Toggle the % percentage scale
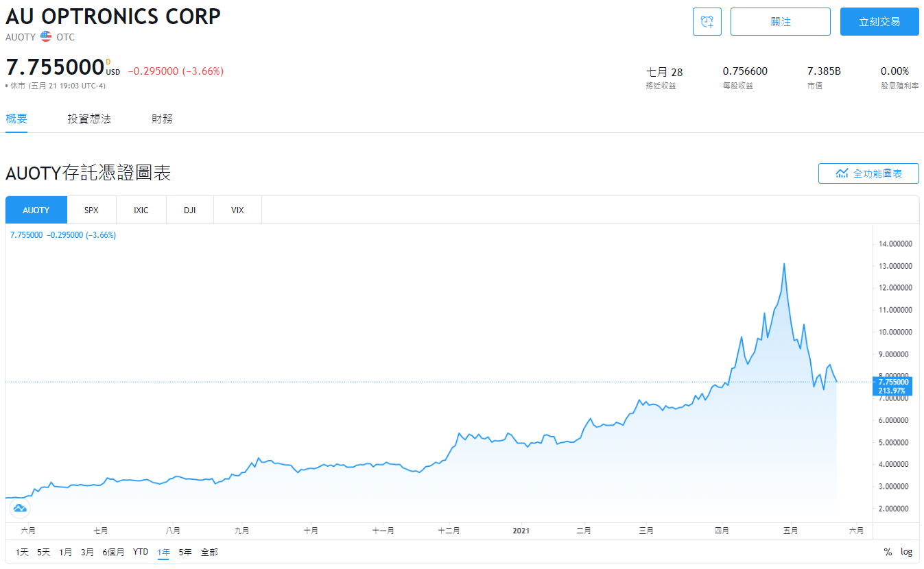 click(888, 552)
